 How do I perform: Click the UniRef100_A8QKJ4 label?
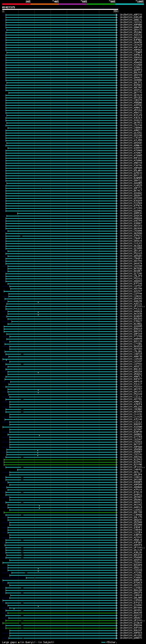tap(131, 540)
